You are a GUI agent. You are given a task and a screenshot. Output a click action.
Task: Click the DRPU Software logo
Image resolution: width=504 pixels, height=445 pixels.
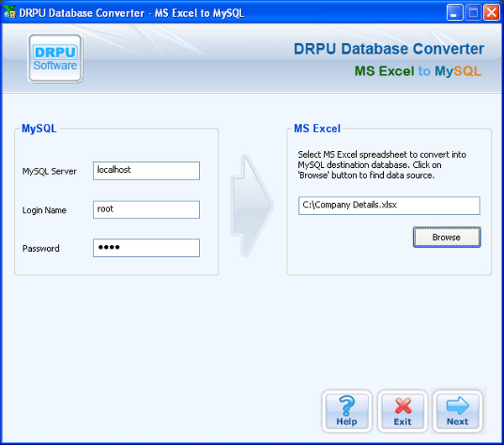pos(55,59)
